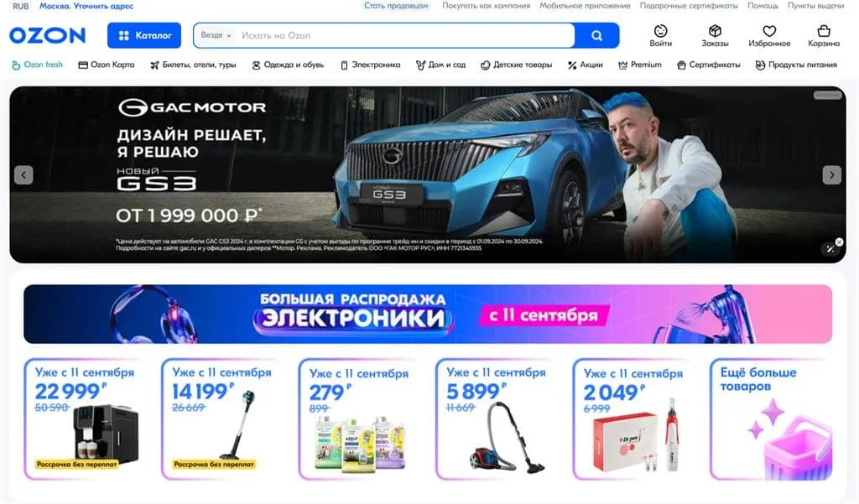Expand the Везде search scope dropdown
The height and width of the screenshot is (504, 859).
(216, 35)
